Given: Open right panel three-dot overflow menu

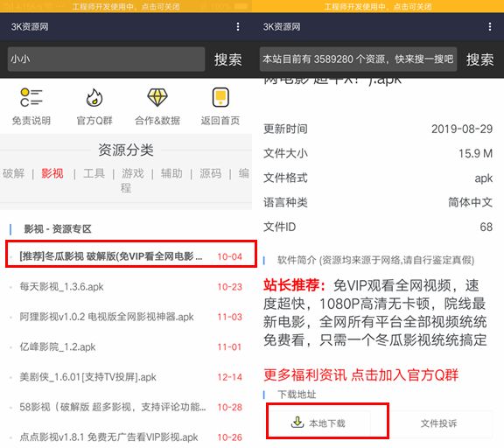Looking at the screenshot, I should pyautogui.click(x=490, y=26).
